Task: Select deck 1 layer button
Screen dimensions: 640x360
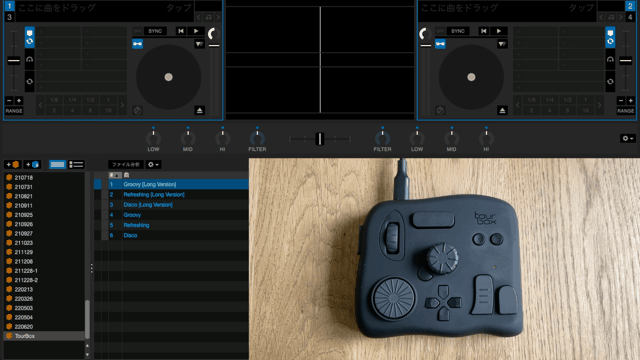Action: point(9,6)
